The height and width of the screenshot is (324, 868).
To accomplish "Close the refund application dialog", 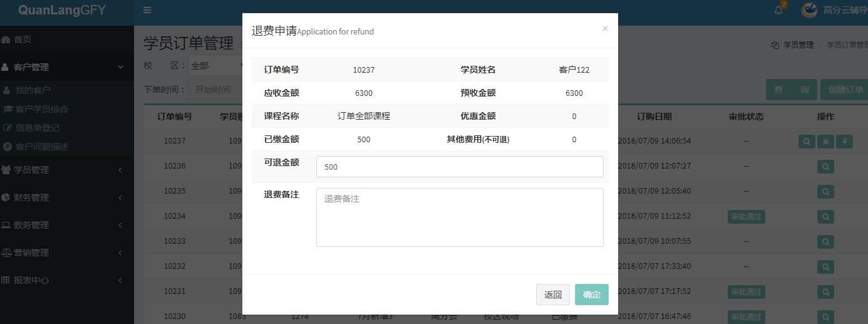I will tap(605, 28).
